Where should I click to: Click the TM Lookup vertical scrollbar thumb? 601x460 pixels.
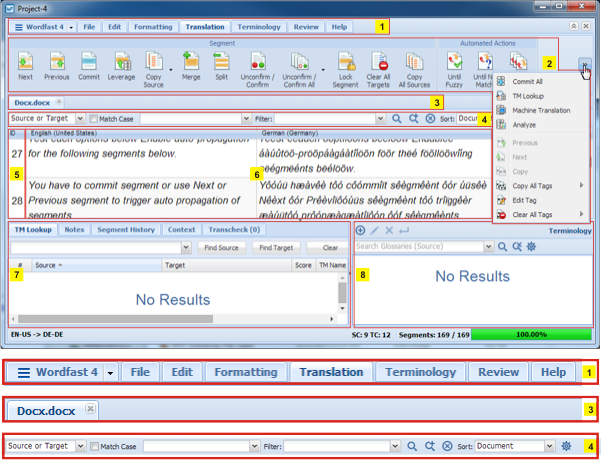[x=342, y=293]
